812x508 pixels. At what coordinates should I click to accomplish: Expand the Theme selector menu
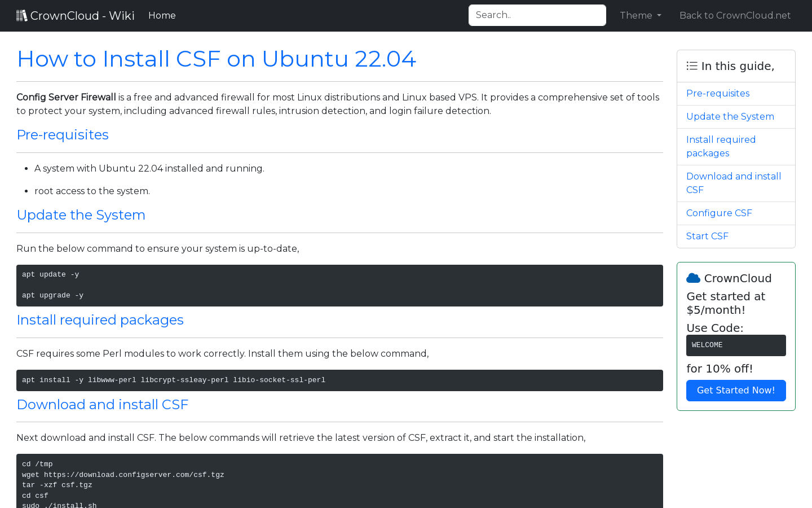point(640,15)
